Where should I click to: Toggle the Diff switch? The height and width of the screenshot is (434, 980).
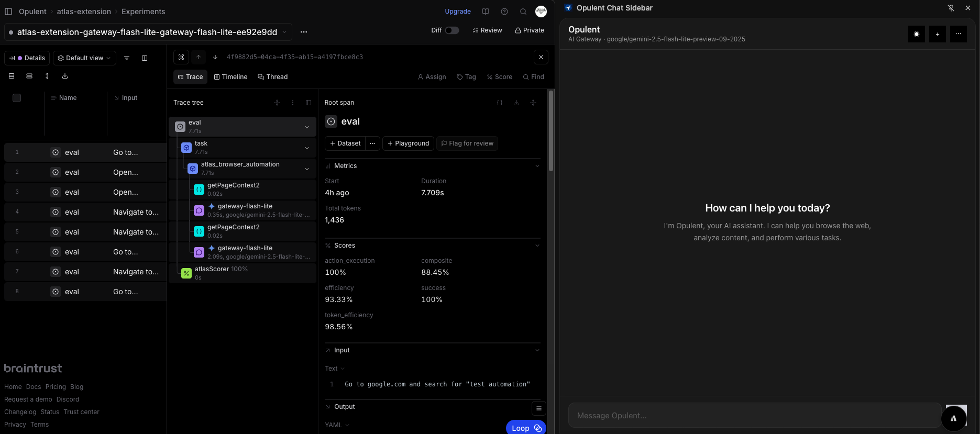pos(452,30)
